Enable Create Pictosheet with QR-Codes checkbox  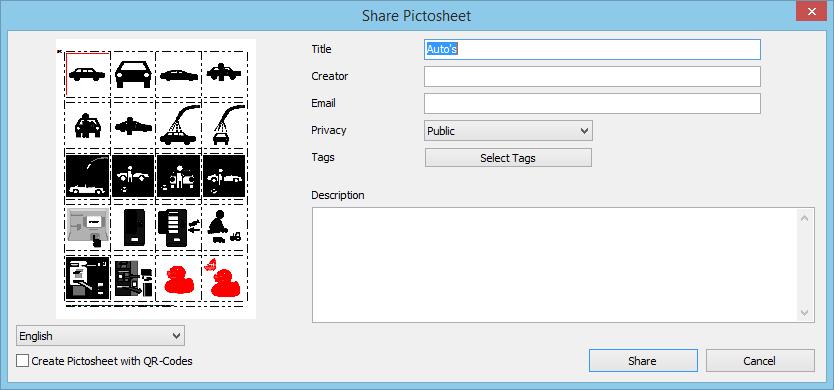pyautogui.click(x=22, y=361)
